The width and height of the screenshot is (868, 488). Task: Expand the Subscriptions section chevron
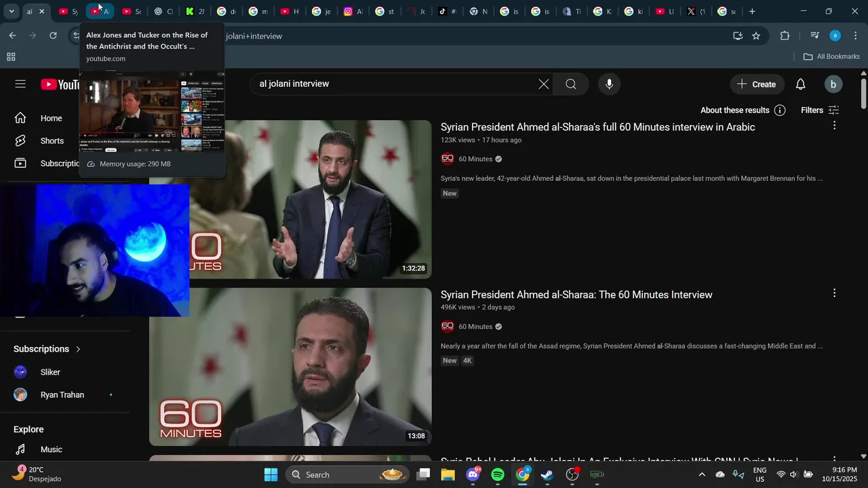(x=78, y=349)
